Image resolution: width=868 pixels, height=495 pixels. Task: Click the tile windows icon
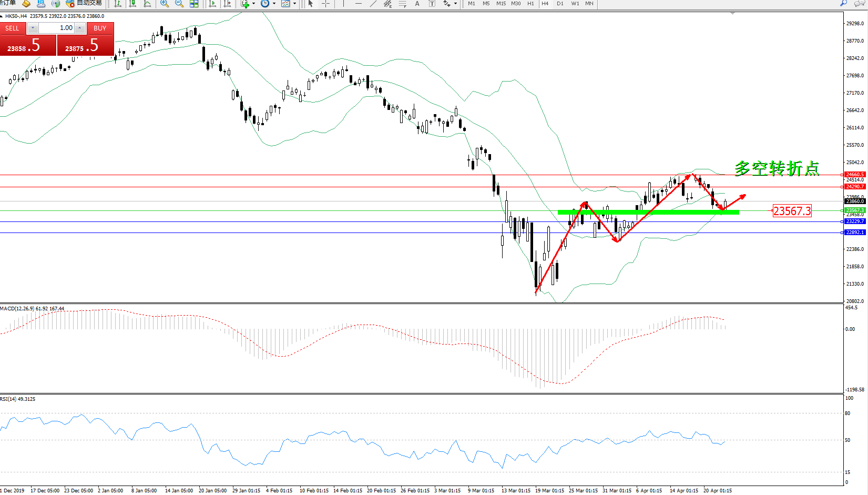194,4
